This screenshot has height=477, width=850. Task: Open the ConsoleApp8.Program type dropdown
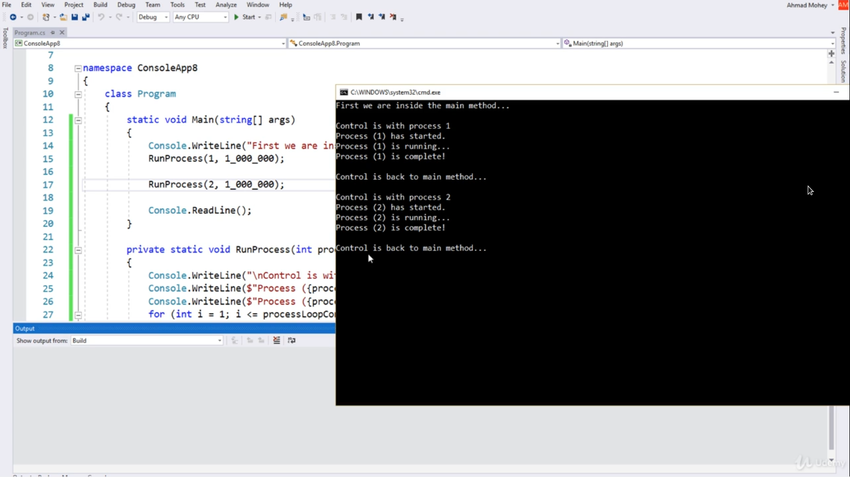tap(424, 43)
